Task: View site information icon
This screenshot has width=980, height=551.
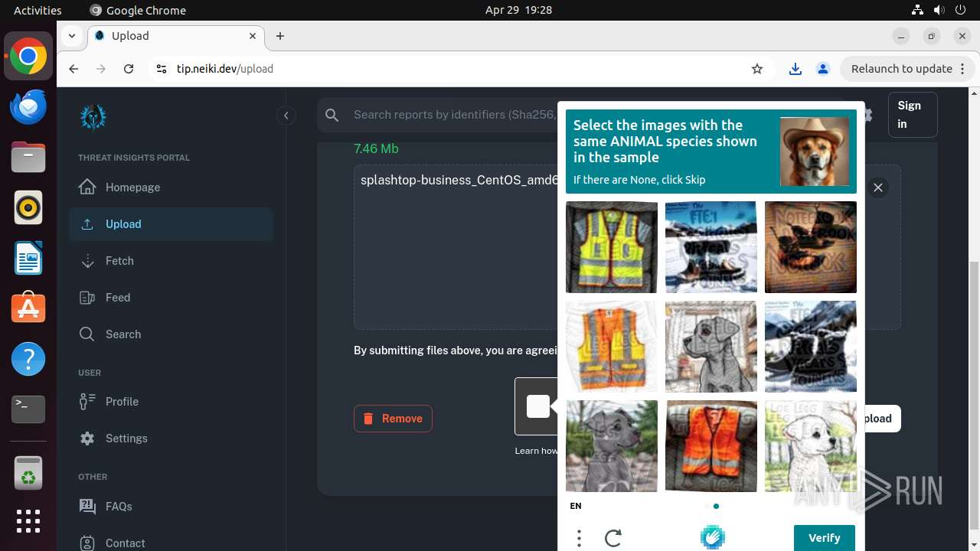Action: (x=161, y=69)
